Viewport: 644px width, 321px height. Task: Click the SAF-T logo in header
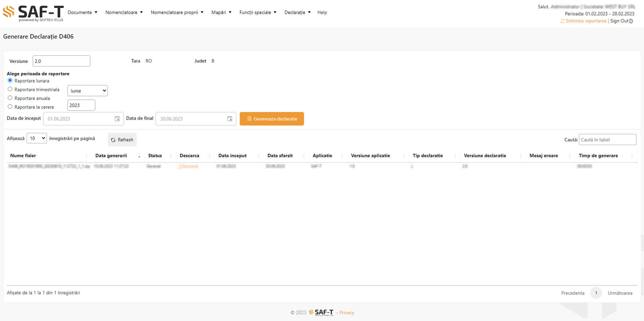33,13
